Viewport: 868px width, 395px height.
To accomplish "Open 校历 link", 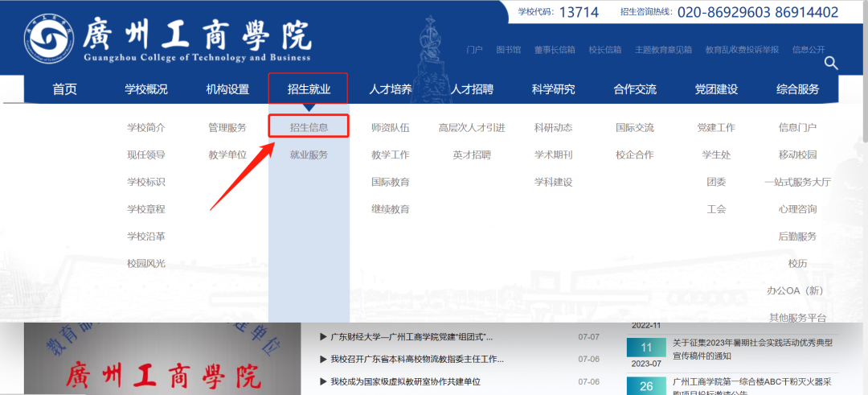I will [798, 264].
